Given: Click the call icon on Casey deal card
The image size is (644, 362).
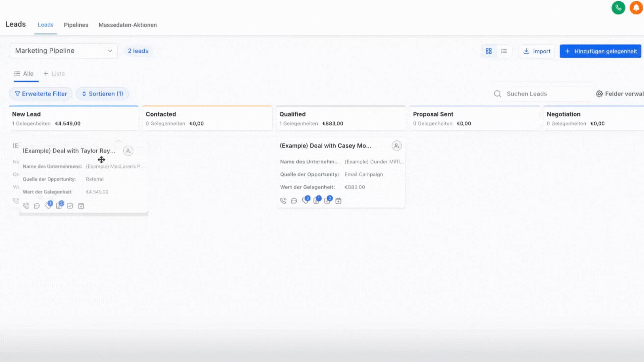Looking at the screenshot, I should click(x=283, y=201).
